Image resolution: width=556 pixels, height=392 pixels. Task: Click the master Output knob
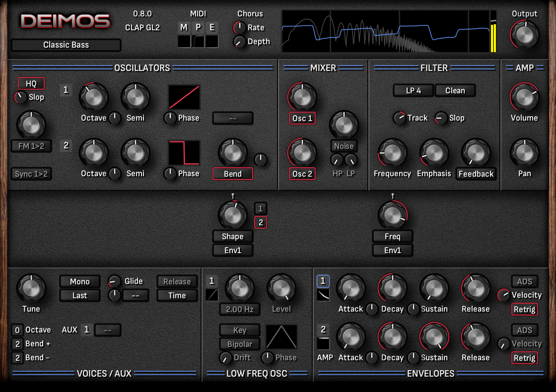(524, 34)
